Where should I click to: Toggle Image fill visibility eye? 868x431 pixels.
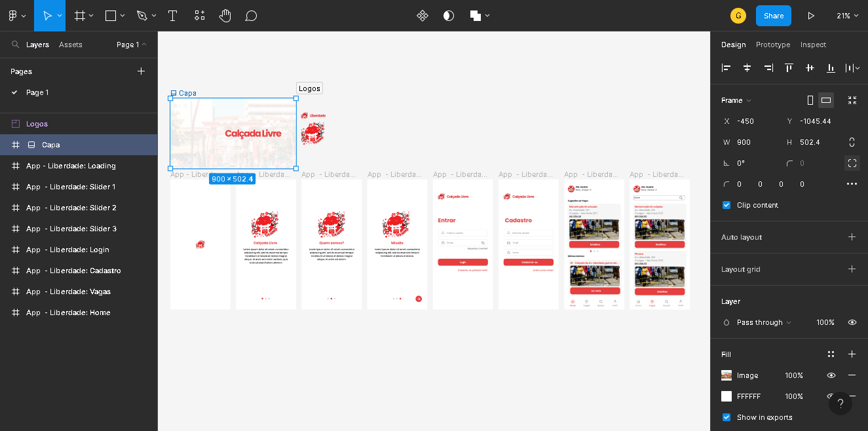[831, 375]
